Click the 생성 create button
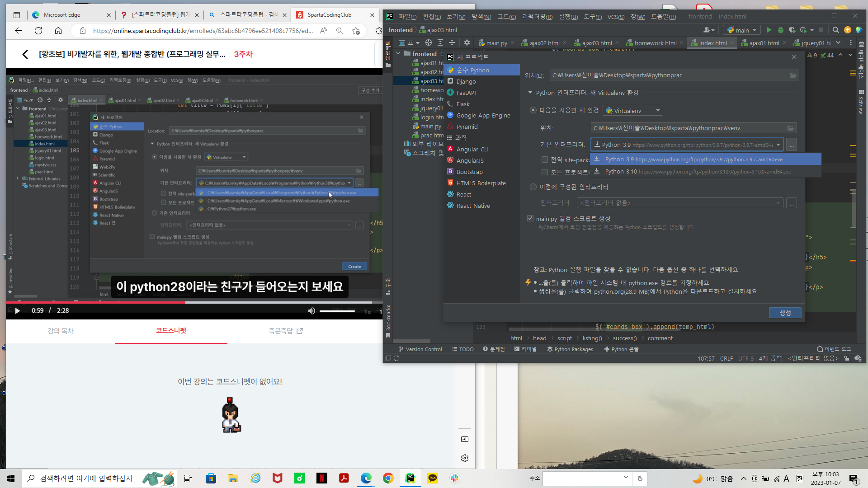Viewport: 868px width, 488px height. click(x=785, y=313)
